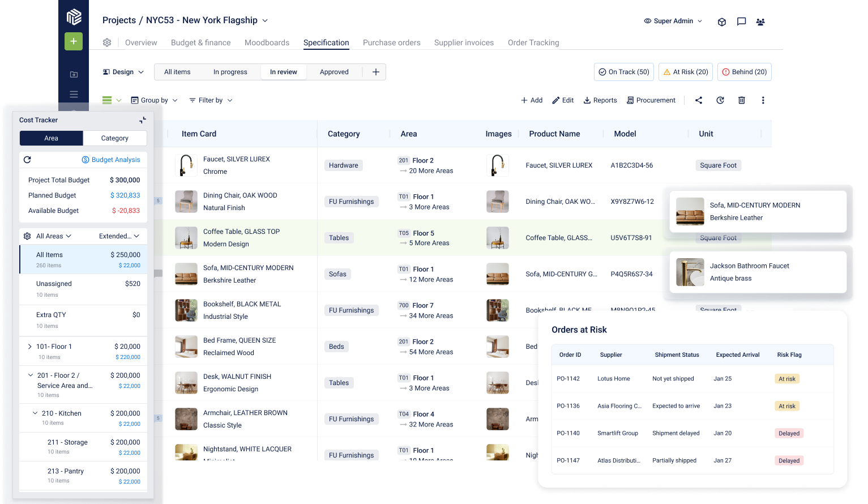The height and width of the screenshot is (504, 868).
Task: Switch to the Purchase orders tab
Action: point(391,42)
